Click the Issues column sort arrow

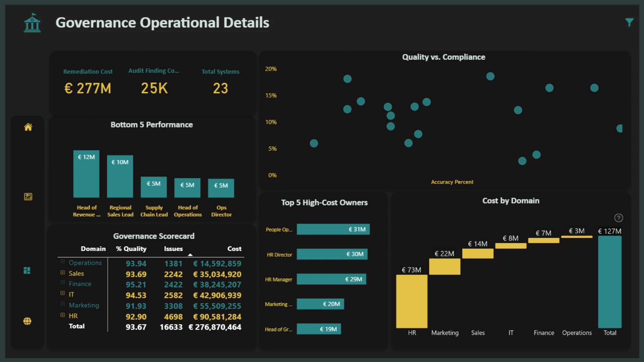[x=190, y=255]
